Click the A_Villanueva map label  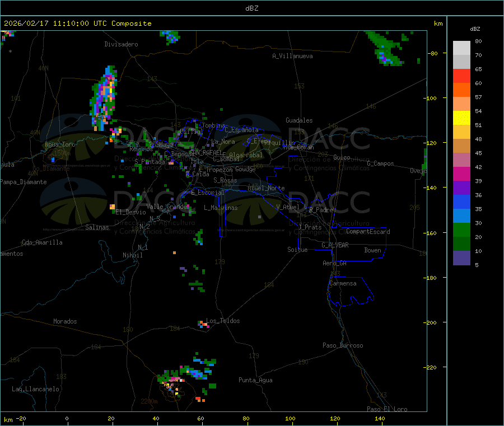point(292,56)
